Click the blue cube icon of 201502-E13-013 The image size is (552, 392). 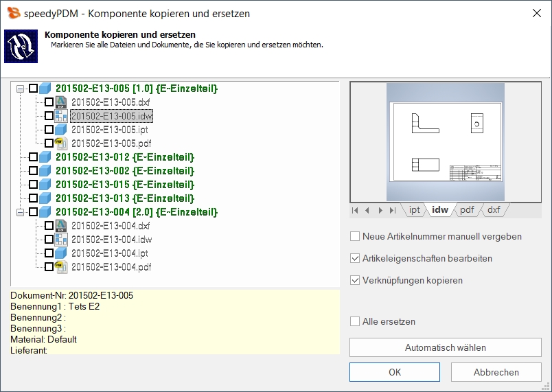click(x=45, y=198)
